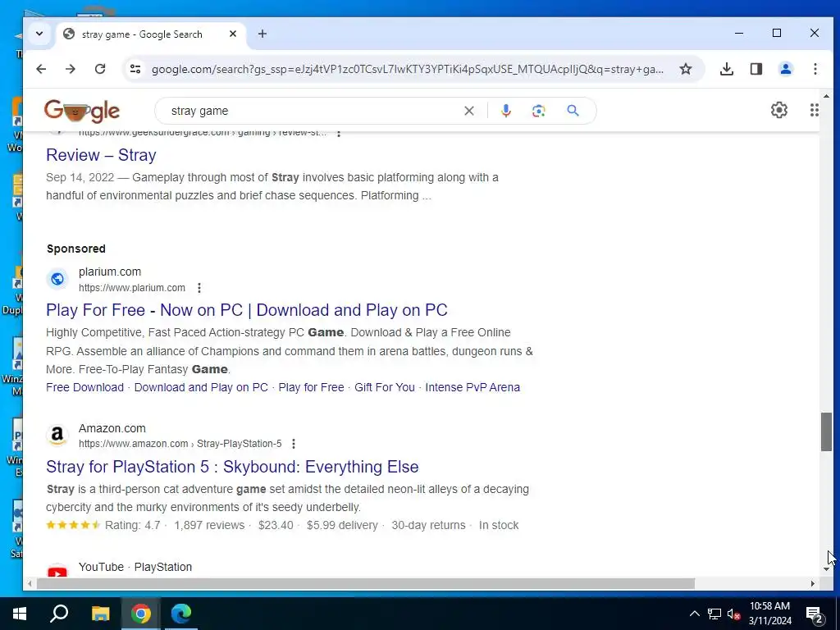Open a new tab with plus button
The height and width of the screenshot is (630, 840).
tap(262, 34)
